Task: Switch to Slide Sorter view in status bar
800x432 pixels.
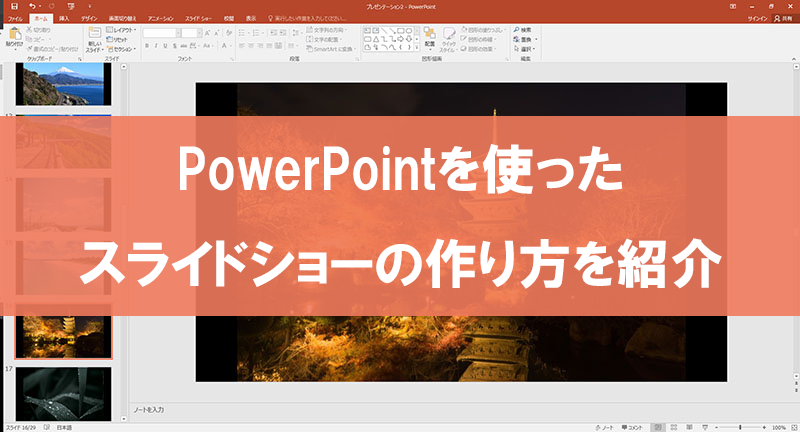Action: 674,427
